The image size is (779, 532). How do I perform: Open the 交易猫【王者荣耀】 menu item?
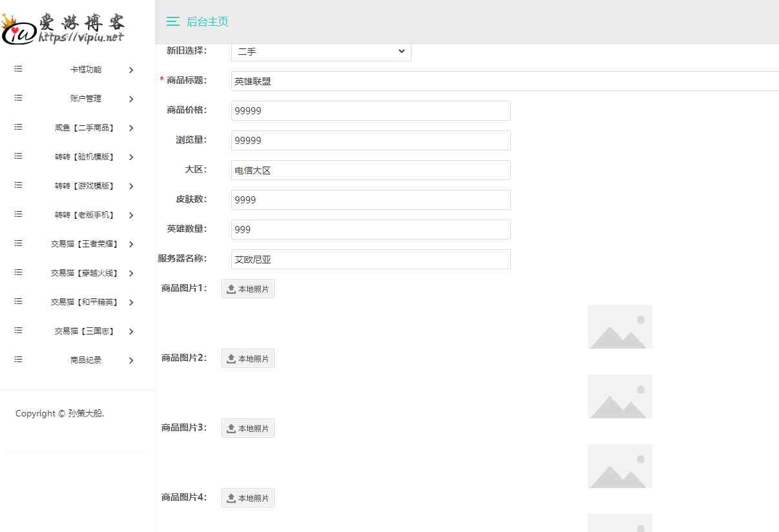pos(86,244)
